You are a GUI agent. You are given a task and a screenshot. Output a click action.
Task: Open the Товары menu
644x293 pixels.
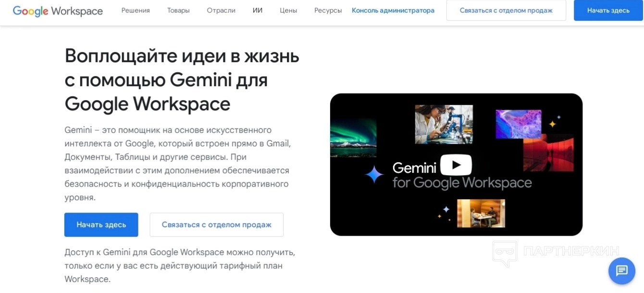pyautogui.click(x=178, y=10)
